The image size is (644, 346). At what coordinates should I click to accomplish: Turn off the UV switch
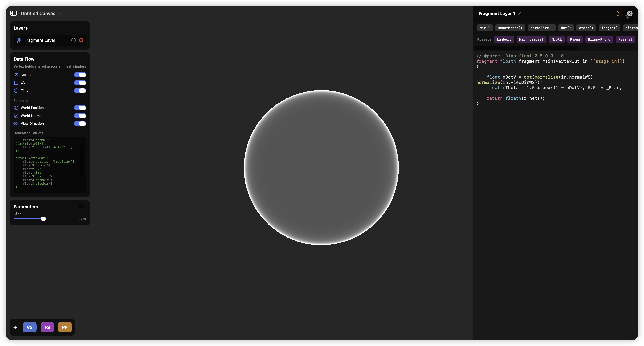[x=80, y=83]
